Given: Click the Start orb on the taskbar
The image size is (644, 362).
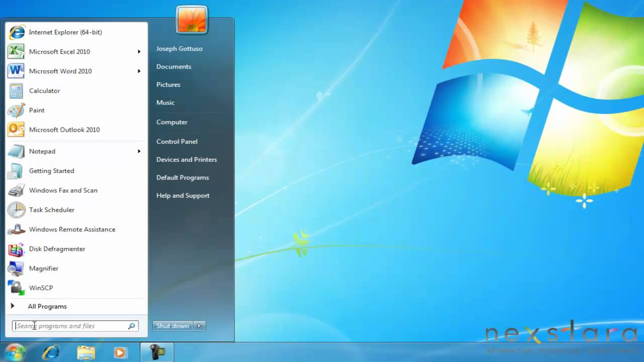Looking at the screenshot, I should (x=15, y=352).
